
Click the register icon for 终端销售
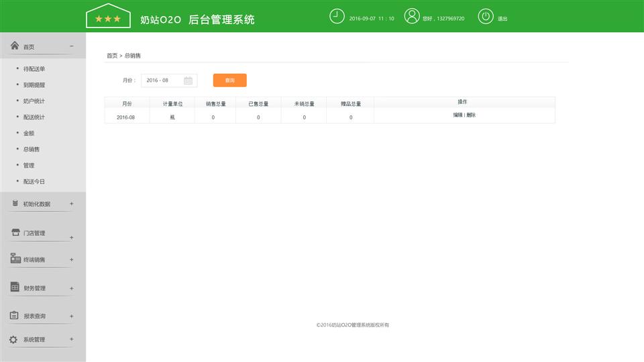click(15, 259)
